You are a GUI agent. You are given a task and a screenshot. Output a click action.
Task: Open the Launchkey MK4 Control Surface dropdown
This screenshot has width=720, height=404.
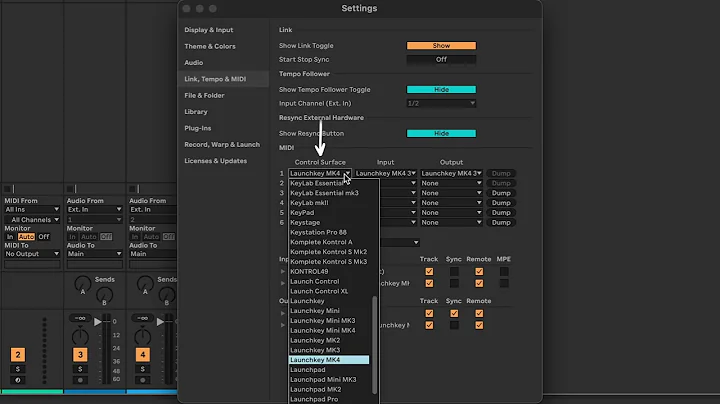(x=320, y=173)
